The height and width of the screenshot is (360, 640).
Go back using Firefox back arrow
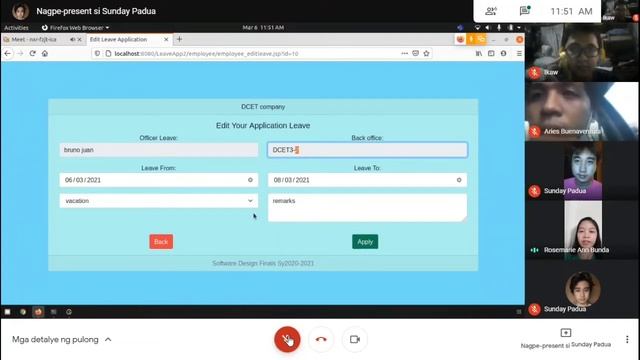tap(7, 53)
